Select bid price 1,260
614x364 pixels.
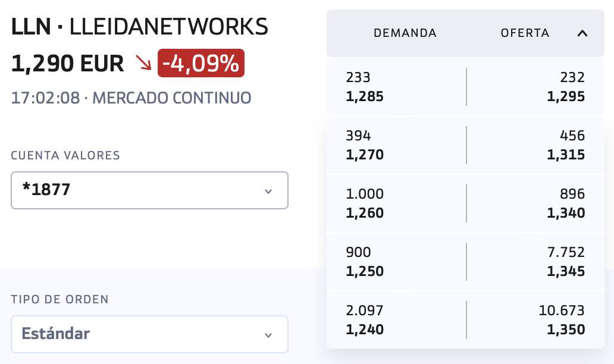click(x=365, y=213)
